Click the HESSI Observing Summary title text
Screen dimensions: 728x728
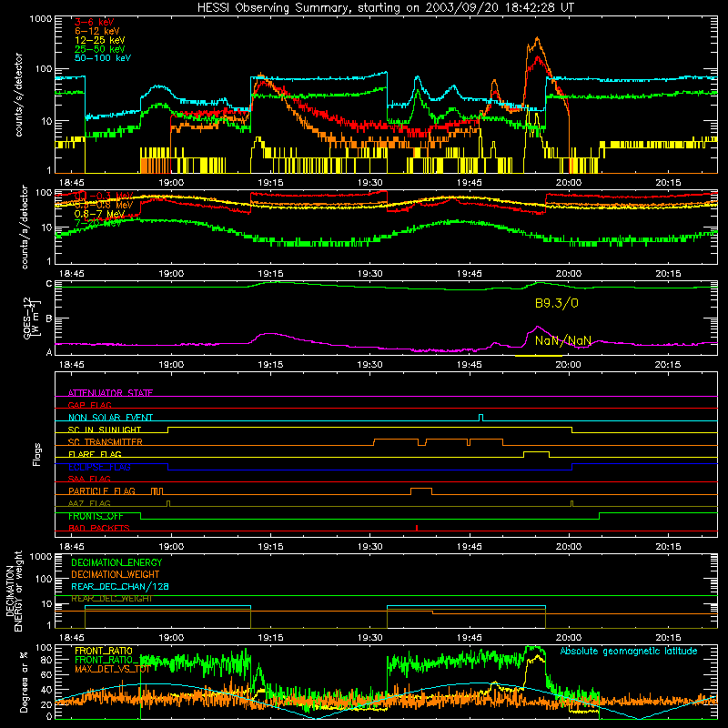386,8
